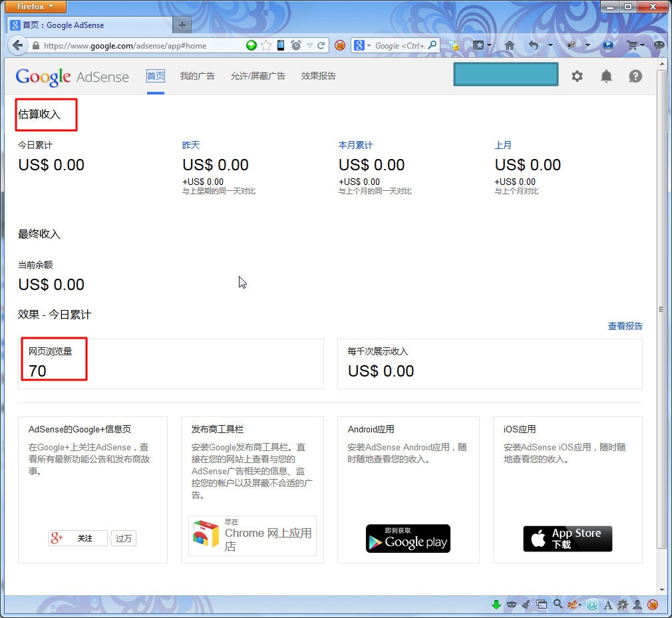This screenshot has width=672, height=618.
Task: Click the 每千次展示收入 US$ 0.00 value
Action: pos(381,371)
